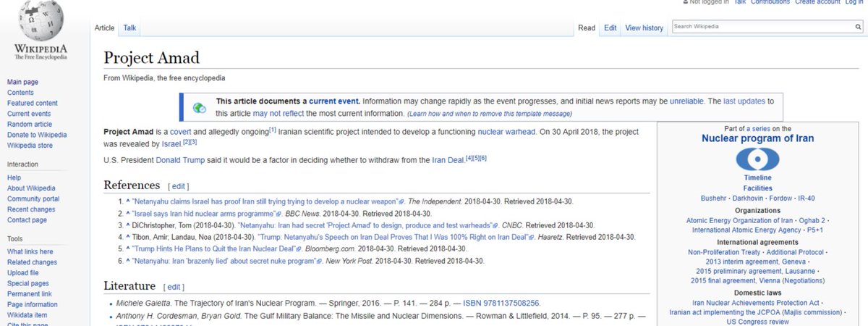
Task: Open Special pages link
Action: coord(27,283)
